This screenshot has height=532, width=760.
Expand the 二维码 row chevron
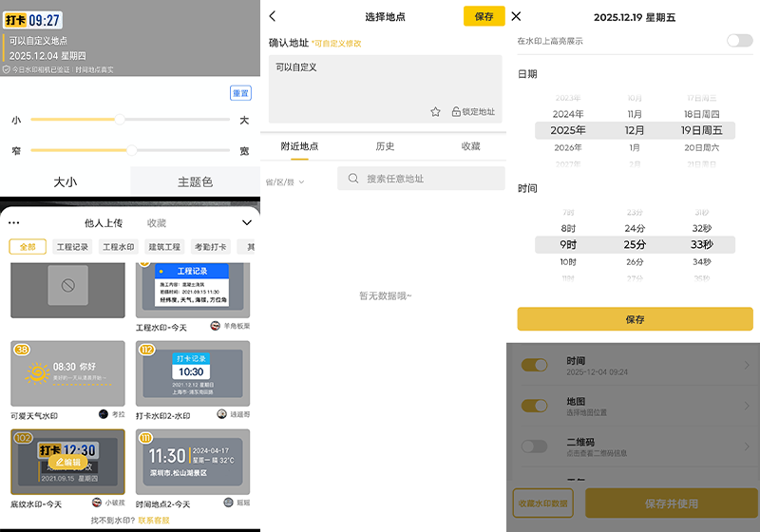coord(747,446)
